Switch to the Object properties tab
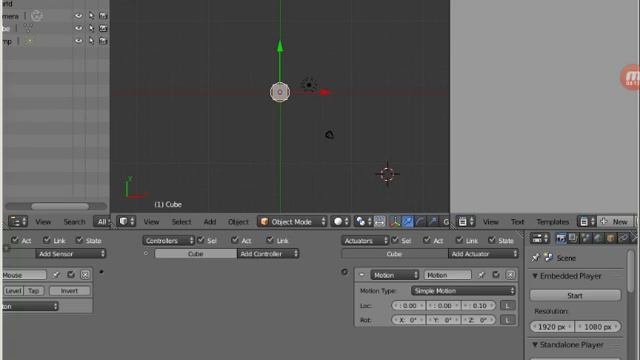Viewport: 640px width, 360px height. tap(611, 238)
